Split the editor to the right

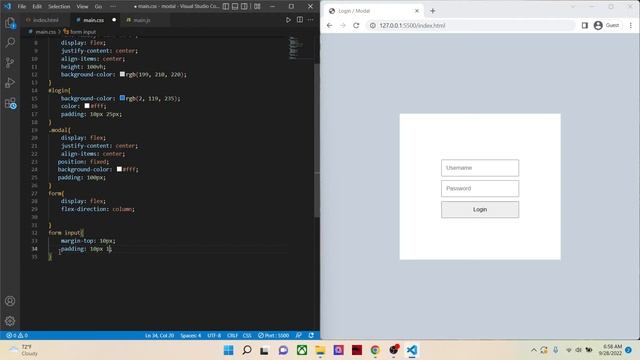tap(300, 20)
